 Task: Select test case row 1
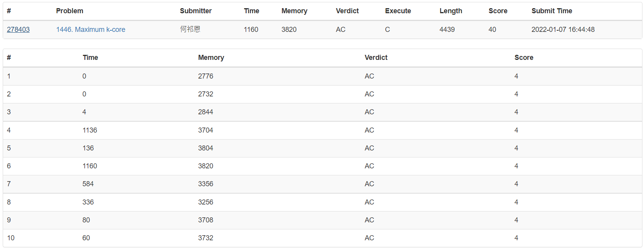coord(322,76)
